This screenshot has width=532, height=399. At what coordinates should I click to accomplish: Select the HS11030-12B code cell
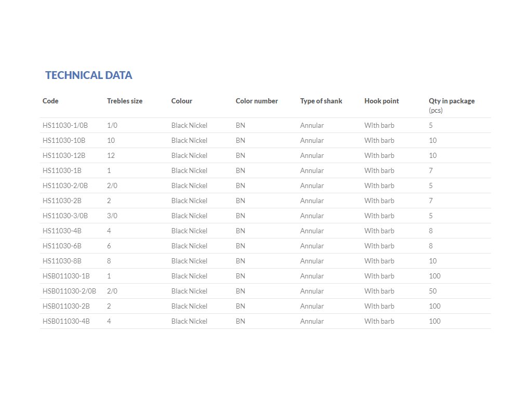click(x=64, y=156)
